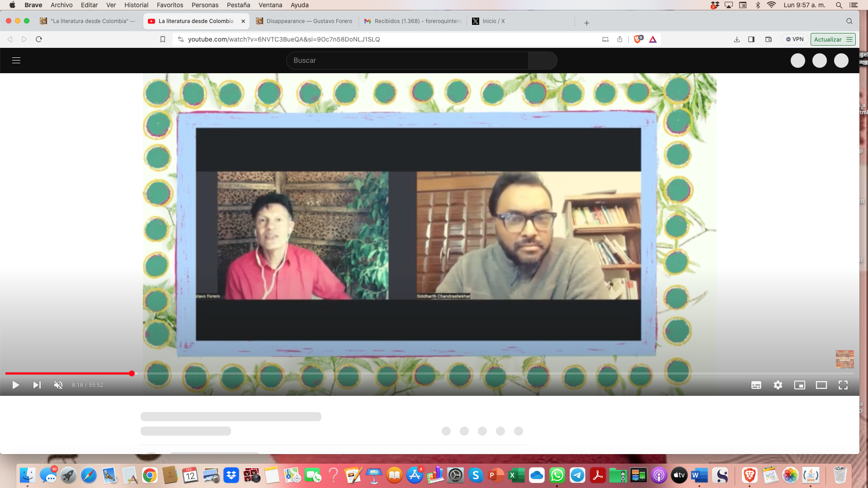Skip to the next video
868x488 pixels.
click(x=37, y=385)
